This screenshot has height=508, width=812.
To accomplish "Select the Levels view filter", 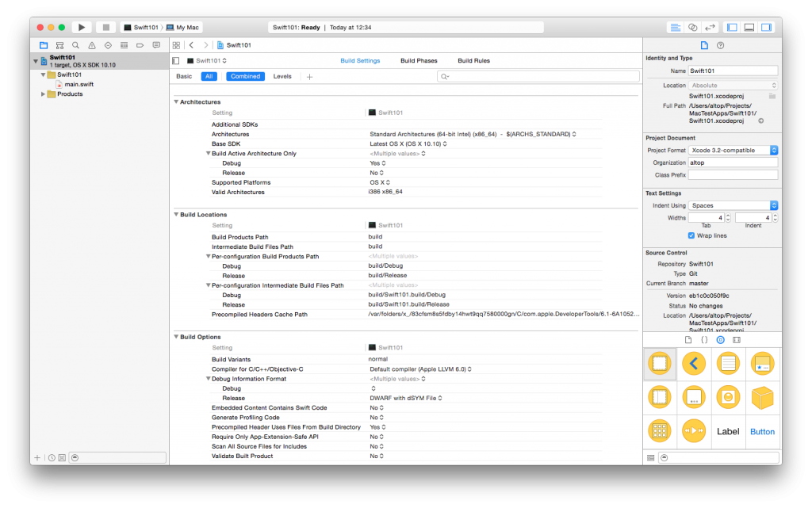I will 282,76.
